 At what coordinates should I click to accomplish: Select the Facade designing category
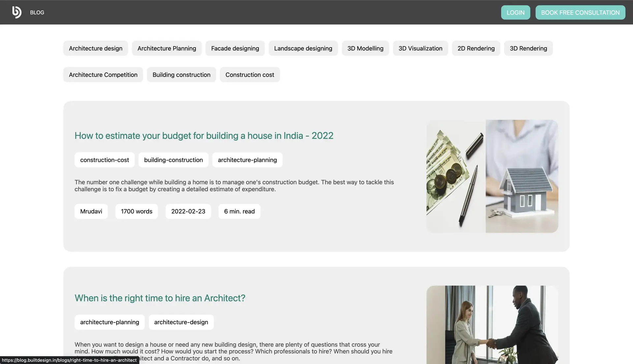[235, 48]
